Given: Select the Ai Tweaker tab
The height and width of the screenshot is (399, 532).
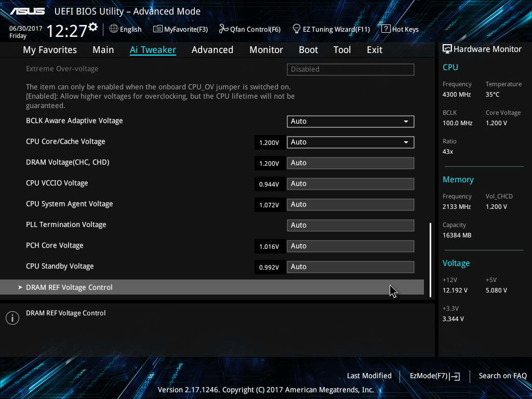Looking at the screenshot, I should [153, 50].
